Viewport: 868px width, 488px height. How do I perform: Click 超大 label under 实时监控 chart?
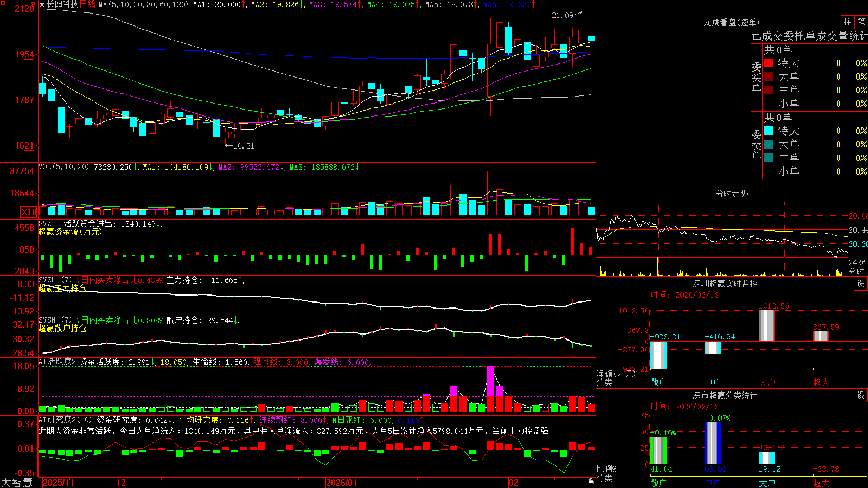[821, 382]
